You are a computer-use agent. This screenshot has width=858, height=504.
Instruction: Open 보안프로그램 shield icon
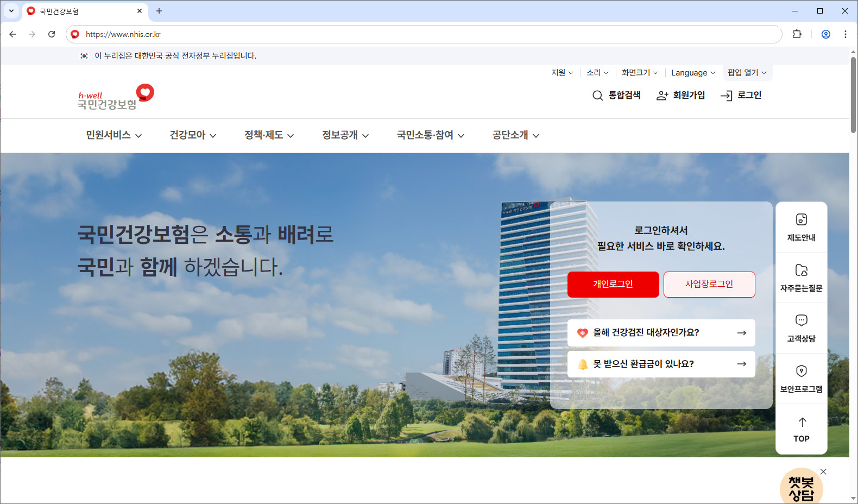pos(802,371)
